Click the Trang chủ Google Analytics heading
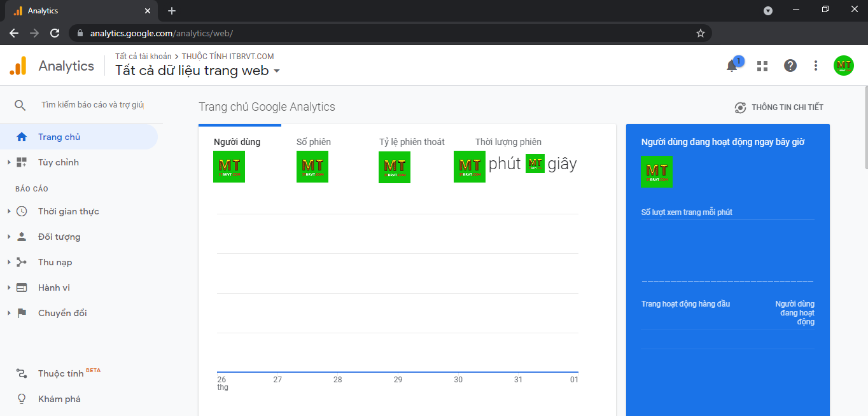The height and width of the screenshot is (416, 868). click(267, 107)
